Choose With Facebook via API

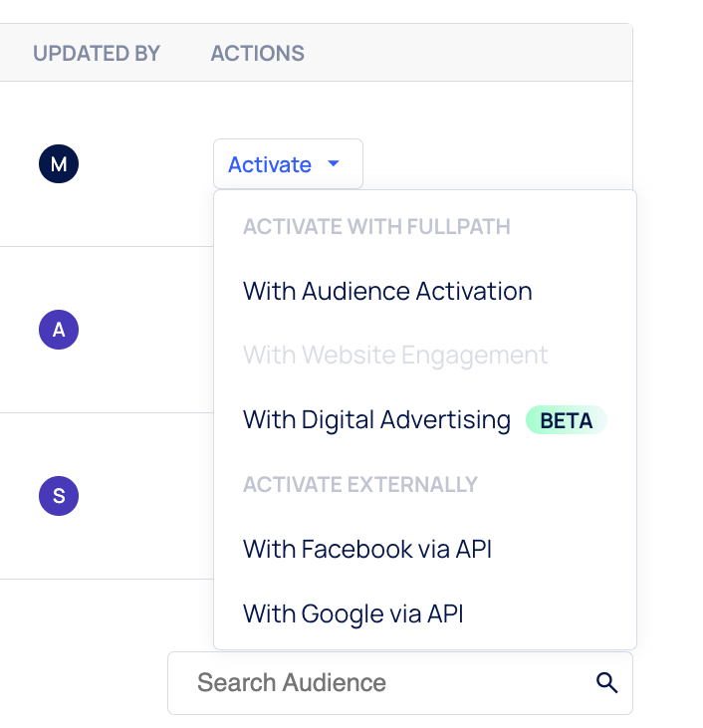click(367, 549)
